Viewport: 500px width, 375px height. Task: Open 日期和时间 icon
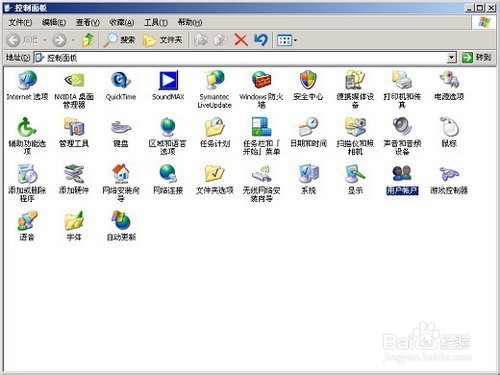(308, 132)
